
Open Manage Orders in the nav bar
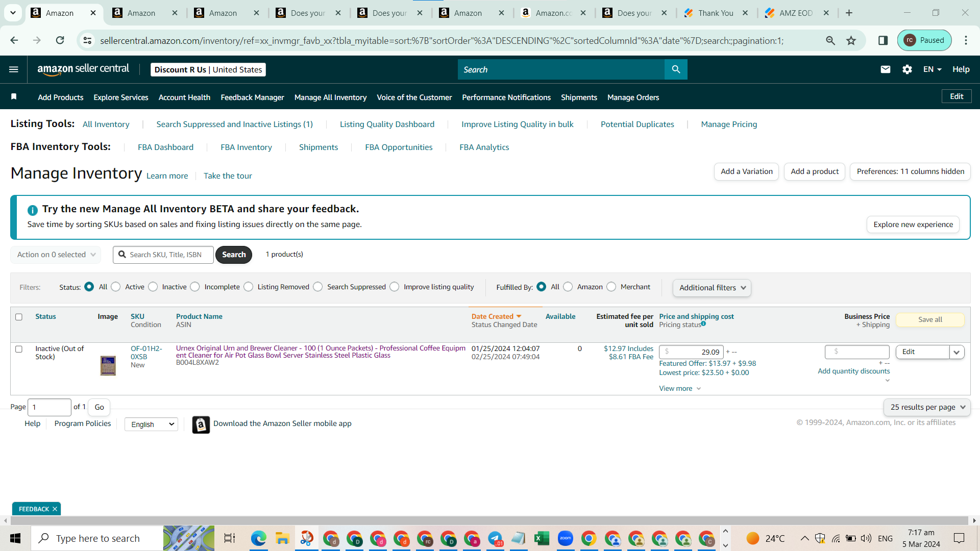(x=633, y=97)
